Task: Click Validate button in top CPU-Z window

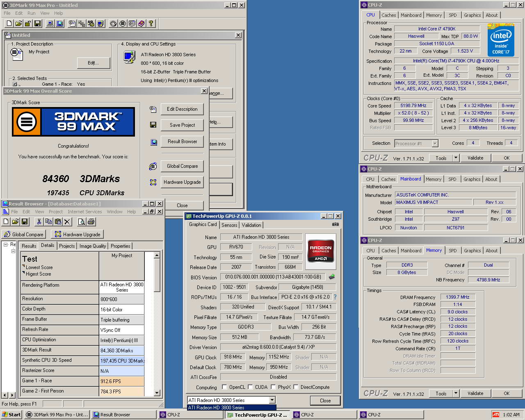Action: (x=475, y=158)
